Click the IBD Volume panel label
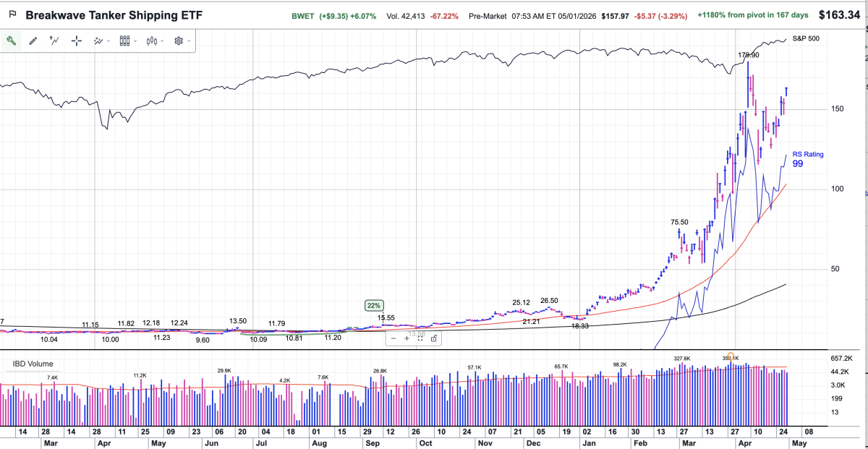The image size is (868, 449). tap(32, 364)
